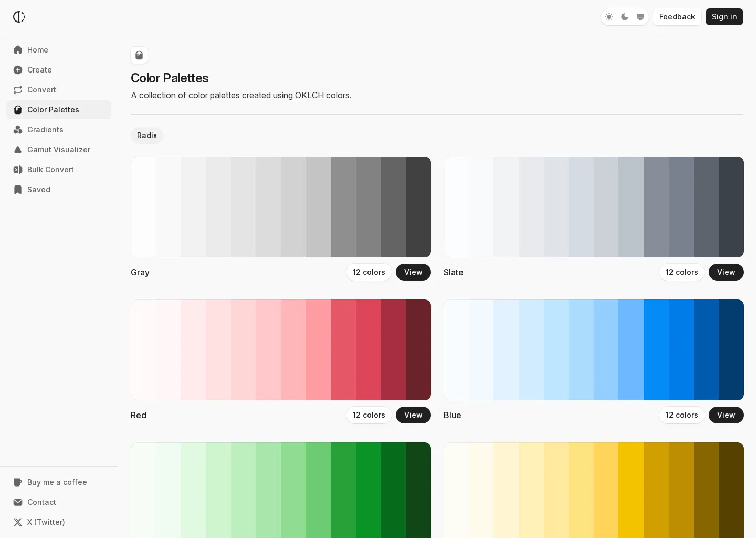Select Gradients in the sidebar

tap(45, 130)
